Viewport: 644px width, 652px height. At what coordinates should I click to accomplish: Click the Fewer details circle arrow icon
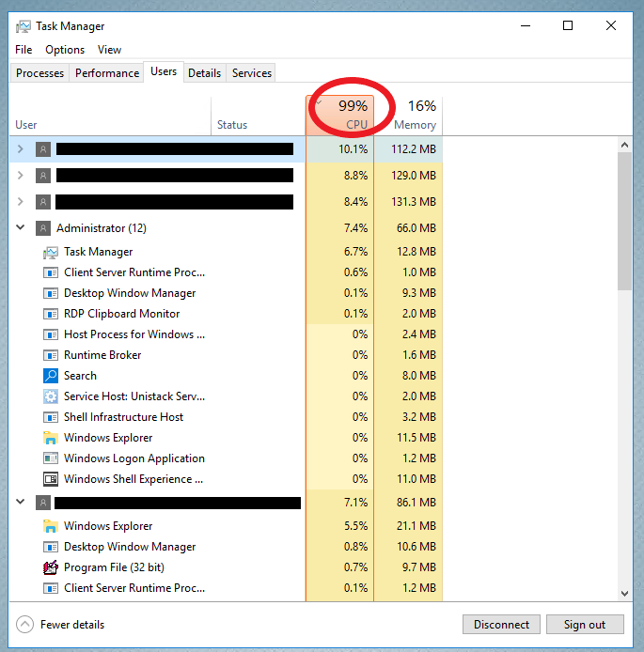pyautogui.click(x=24, y=625)
